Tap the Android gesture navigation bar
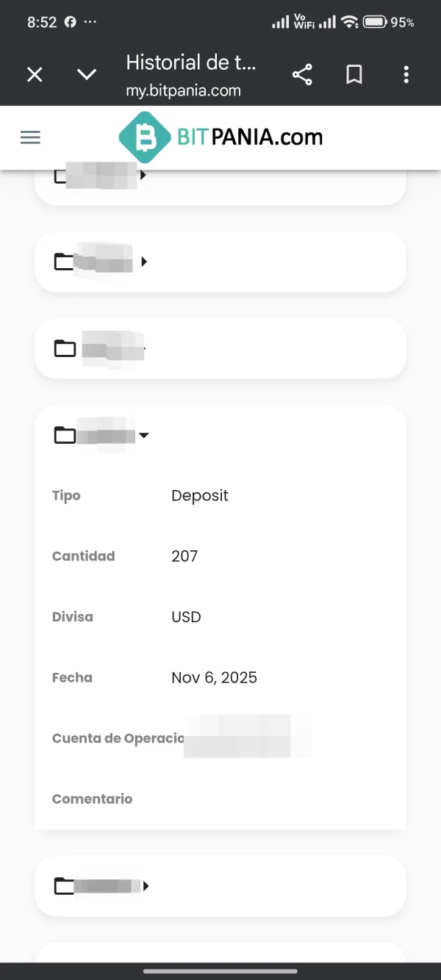441x980 pixels. [220, 971]
